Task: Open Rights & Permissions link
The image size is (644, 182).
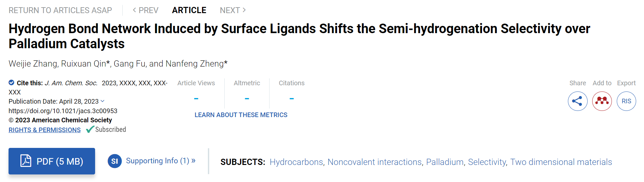Action: pyautogui.click(x=45, y=130)
